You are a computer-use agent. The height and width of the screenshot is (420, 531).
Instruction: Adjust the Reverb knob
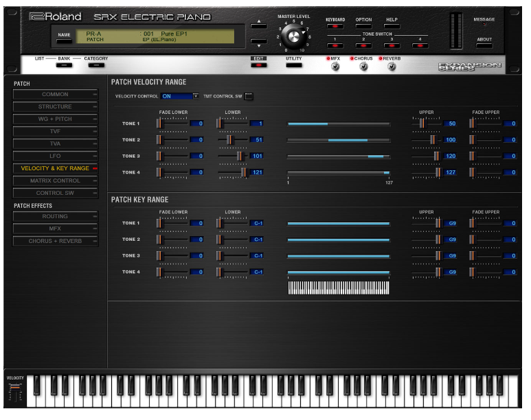click(392, 67)
